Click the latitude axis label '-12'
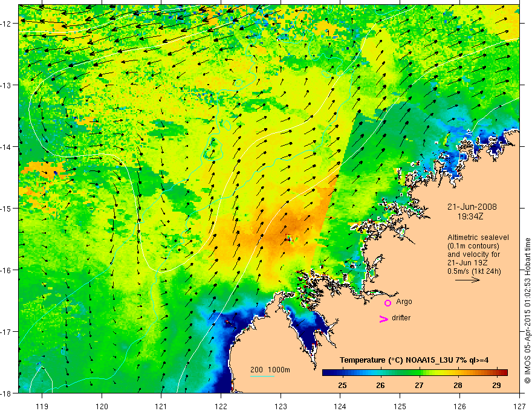532x411 pixels. (7, 24)
